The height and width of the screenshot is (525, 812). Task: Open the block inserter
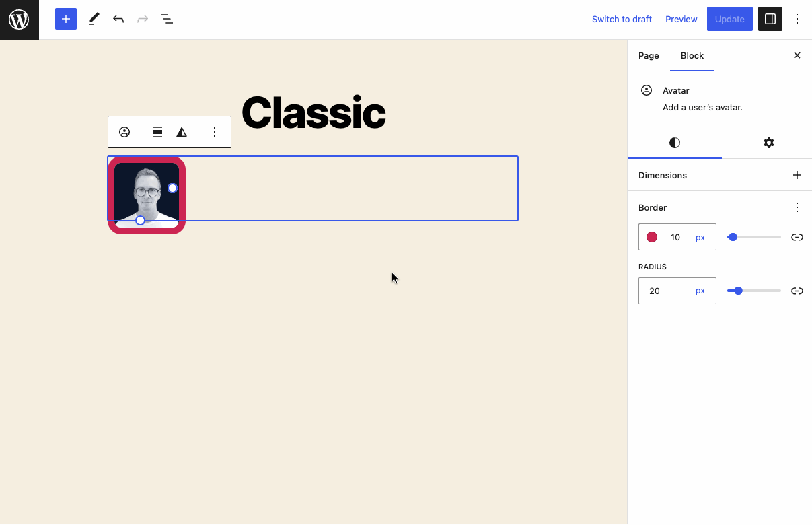click(x=65, y=19)
